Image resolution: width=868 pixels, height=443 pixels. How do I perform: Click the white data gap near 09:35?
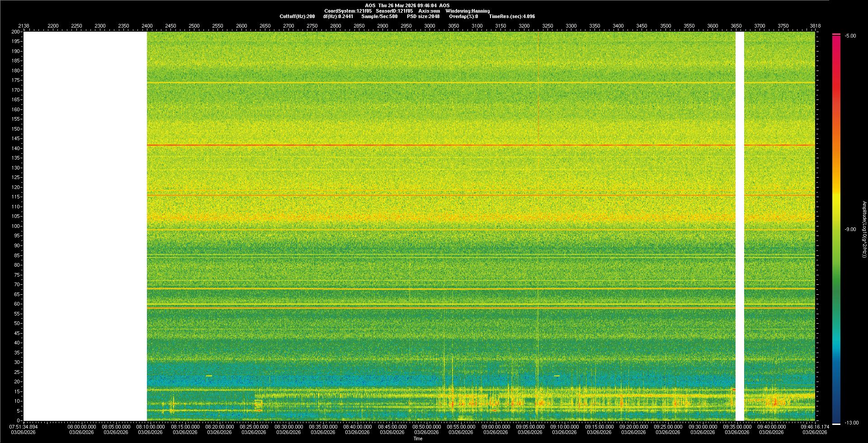click(740, 226)
